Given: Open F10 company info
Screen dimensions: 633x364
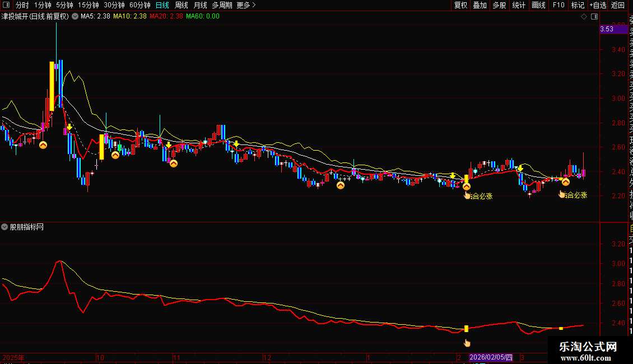Looking at the screenshot, I should pos(558,5).
